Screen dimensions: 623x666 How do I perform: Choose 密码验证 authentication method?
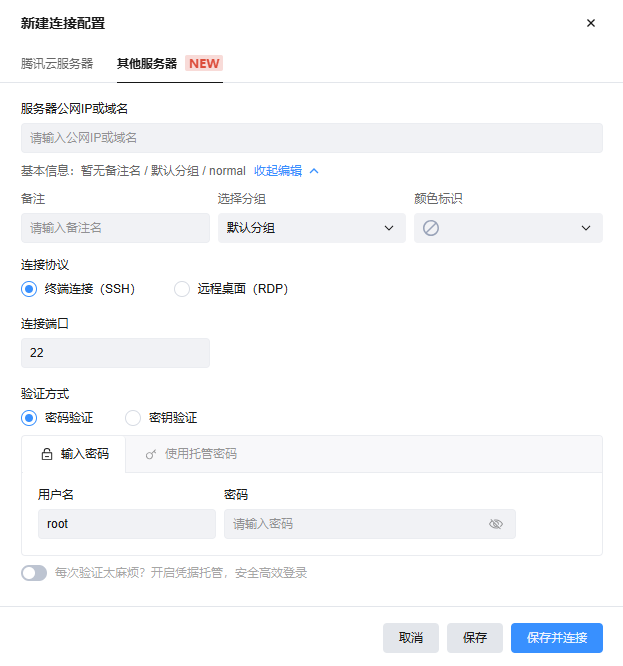tap(29, 418)
